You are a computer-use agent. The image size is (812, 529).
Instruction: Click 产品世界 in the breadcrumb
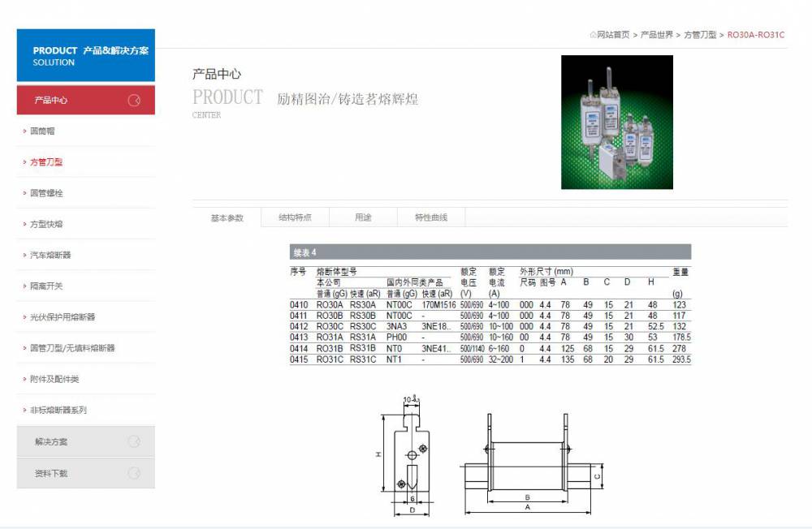[657, 35]
